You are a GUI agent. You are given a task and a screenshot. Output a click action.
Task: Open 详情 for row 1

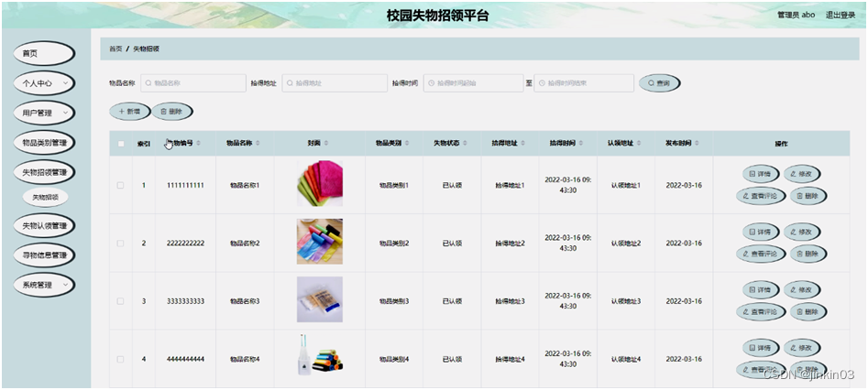point(760,174)
